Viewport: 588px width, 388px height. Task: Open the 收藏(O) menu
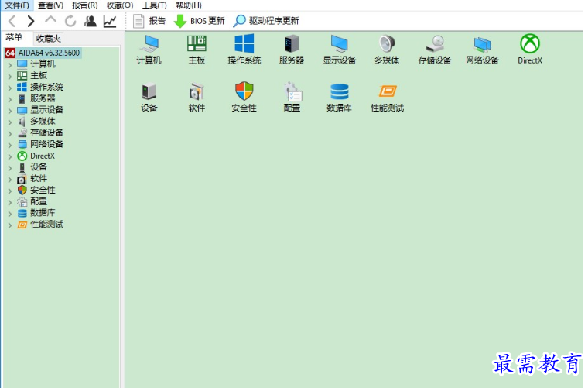point(120,5)
